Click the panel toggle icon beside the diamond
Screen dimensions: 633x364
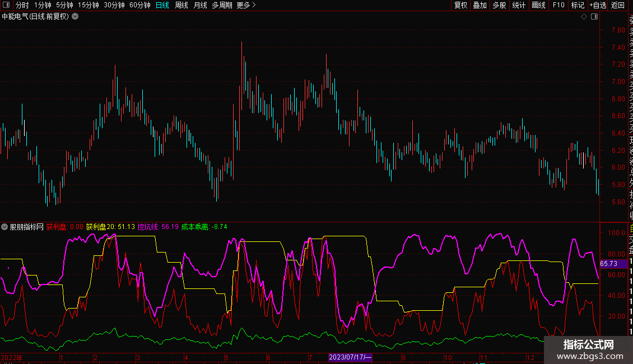[593, 17]
